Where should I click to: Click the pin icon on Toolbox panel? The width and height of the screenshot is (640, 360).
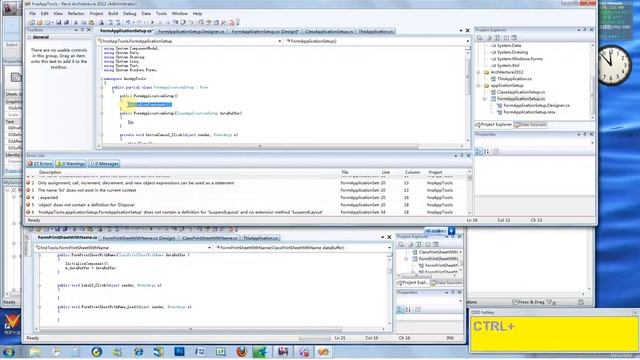(x=82, y=30)
